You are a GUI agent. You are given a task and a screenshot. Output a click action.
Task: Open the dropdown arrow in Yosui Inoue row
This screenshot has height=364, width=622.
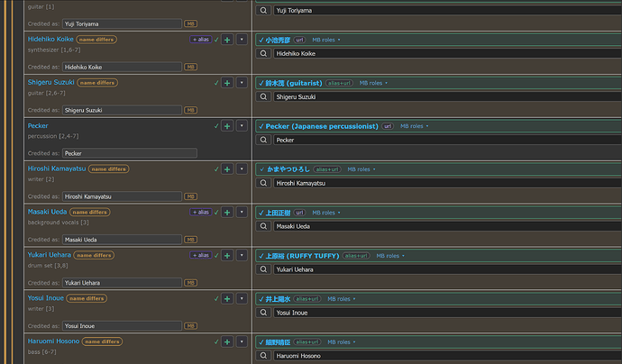click(242, 298)
